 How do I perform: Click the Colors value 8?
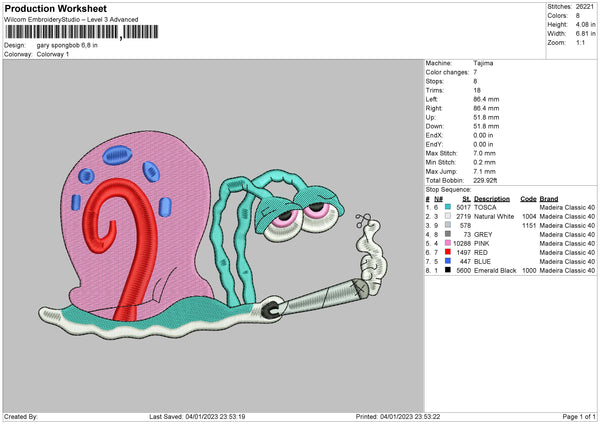[x=578, y=16]
